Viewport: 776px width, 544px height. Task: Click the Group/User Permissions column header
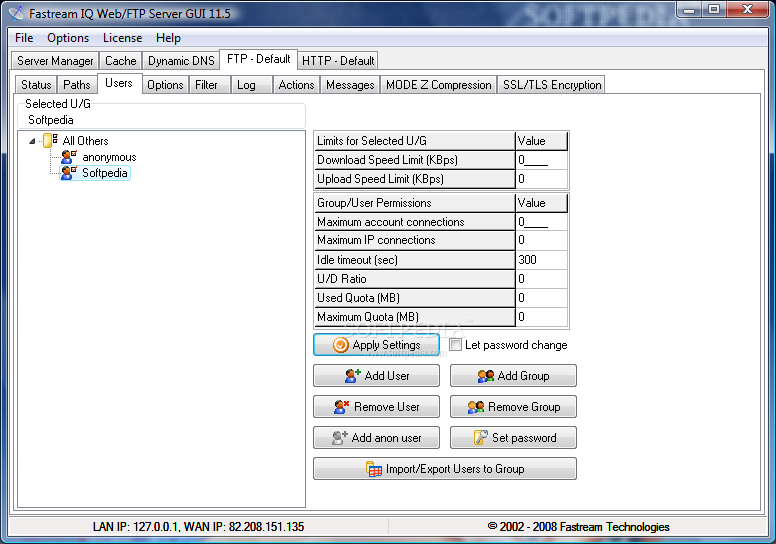414,203
